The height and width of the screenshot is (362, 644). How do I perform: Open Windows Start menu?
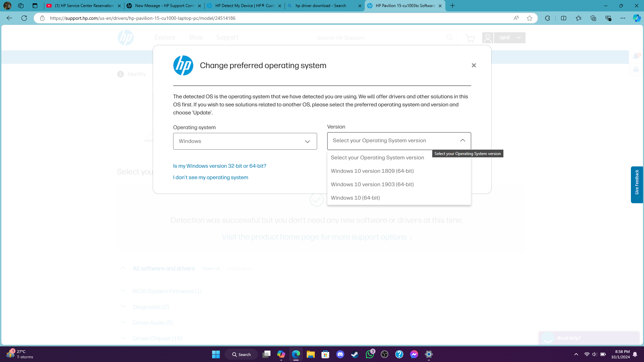pyautogui.click(x=216, y=354)
